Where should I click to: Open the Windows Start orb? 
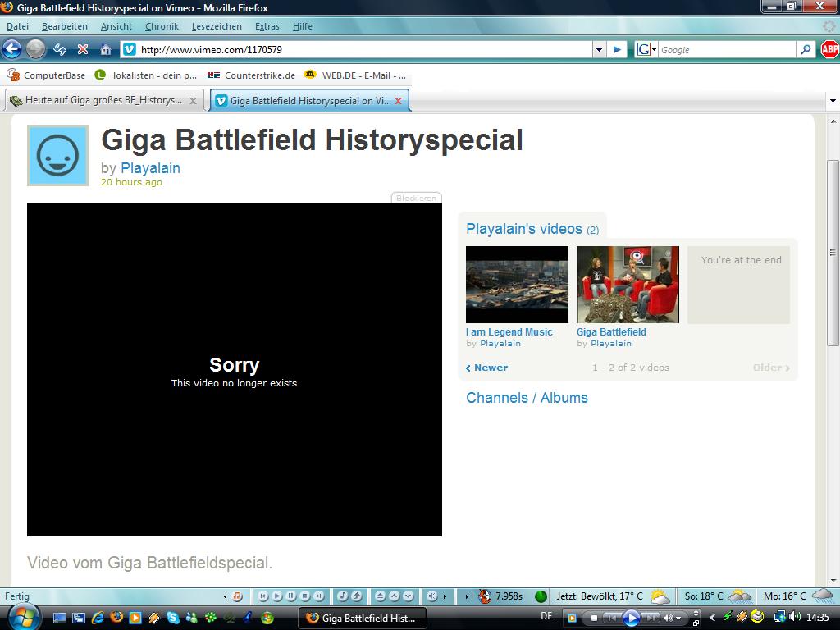click(x=23, y=617)
